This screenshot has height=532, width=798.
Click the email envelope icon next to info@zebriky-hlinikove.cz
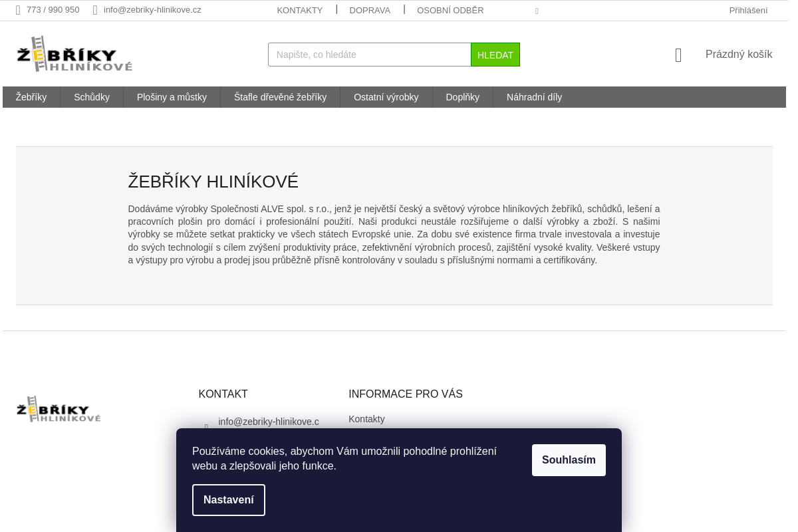coord(95,10)
